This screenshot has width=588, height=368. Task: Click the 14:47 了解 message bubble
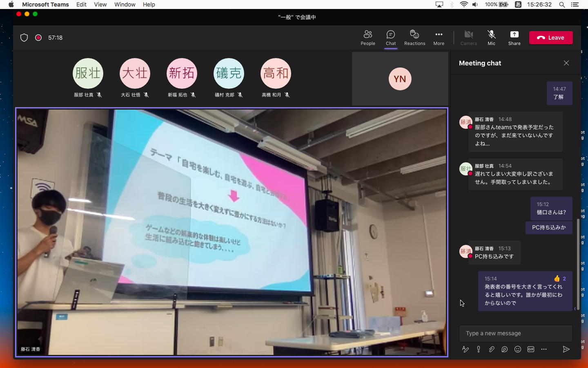coord(559,93)
